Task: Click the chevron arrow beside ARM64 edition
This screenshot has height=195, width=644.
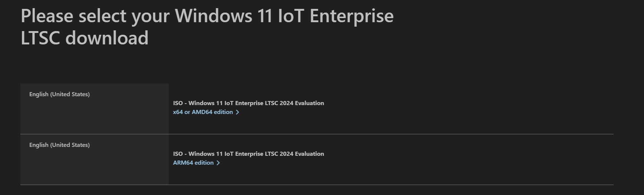Action: (218, 163)
